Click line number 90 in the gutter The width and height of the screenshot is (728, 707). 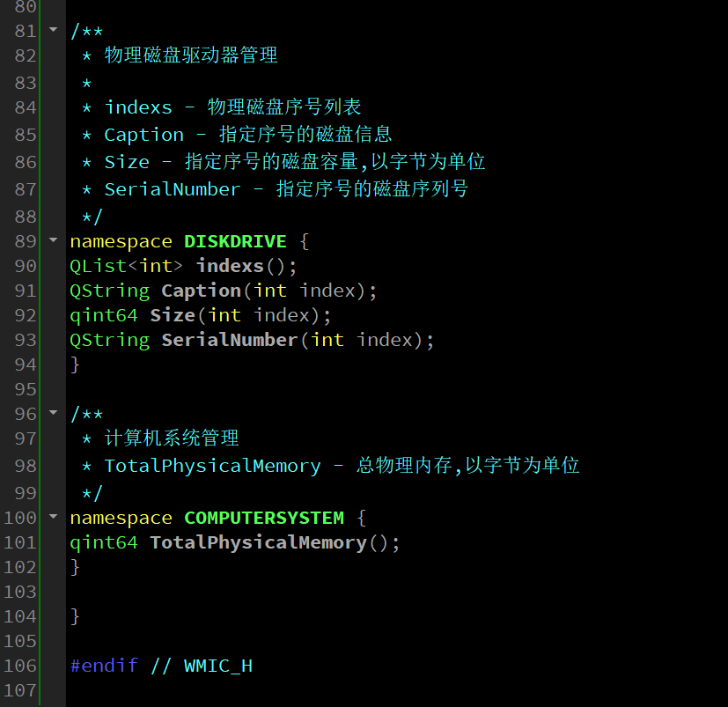coord(25,266)
